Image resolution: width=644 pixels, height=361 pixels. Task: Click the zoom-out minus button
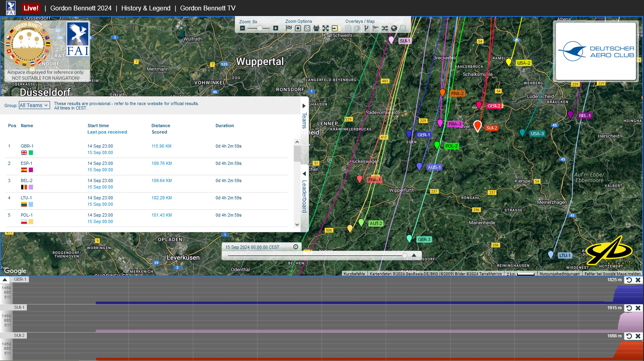(x=242, y=28)
